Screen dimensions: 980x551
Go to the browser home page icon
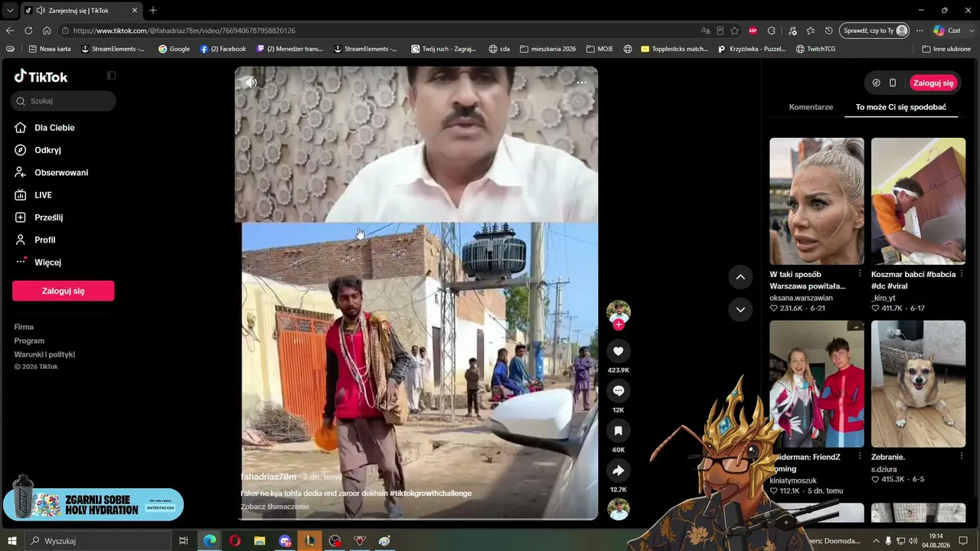47,31
